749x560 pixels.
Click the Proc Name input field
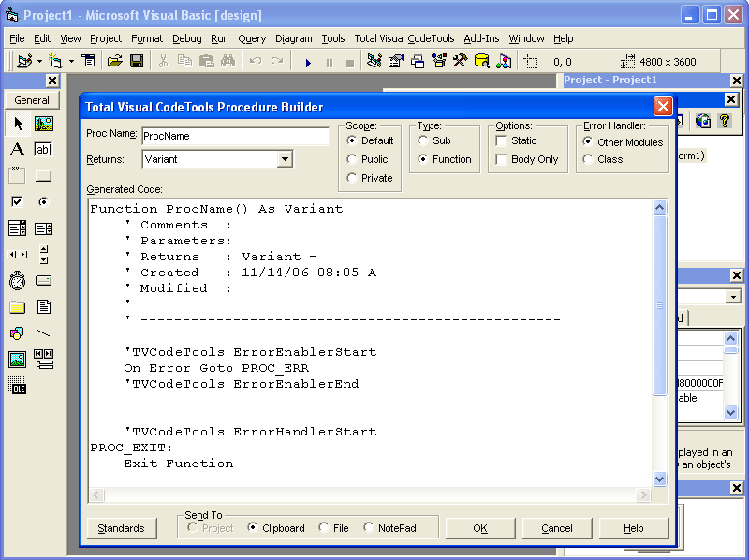coord(236,136)
